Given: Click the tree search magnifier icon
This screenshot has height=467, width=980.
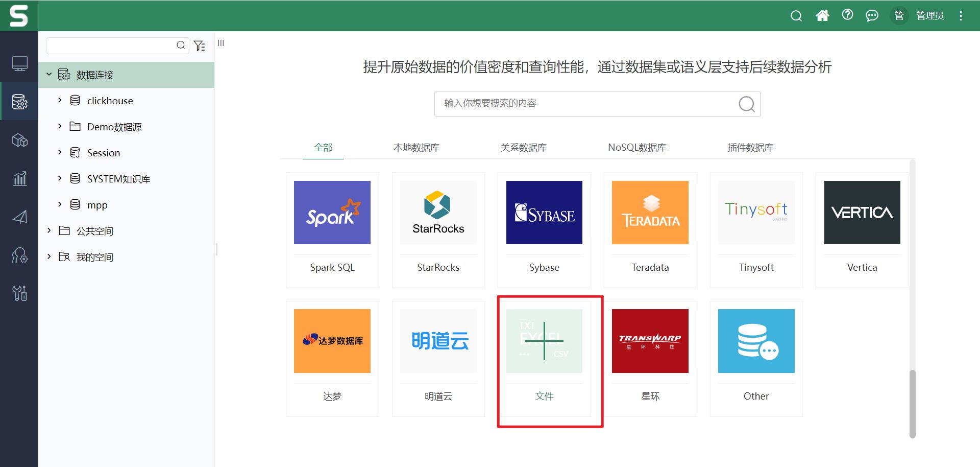Looking at the screenshot, I should point(181,45).
